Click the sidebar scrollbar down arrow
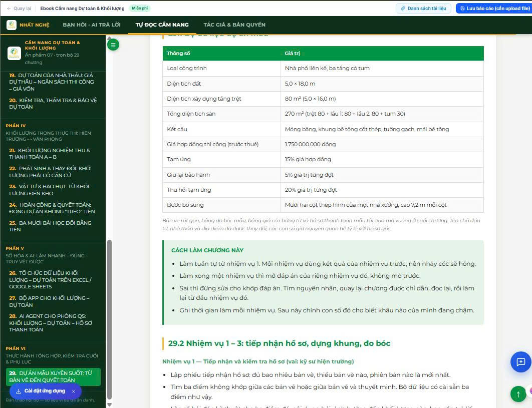This screenshot has height=408, width=532. [x=109, y=404]
